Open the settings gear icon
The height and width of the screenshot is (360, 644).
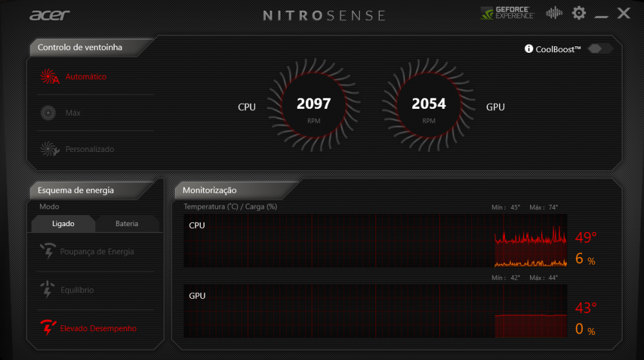pos(579,13)
